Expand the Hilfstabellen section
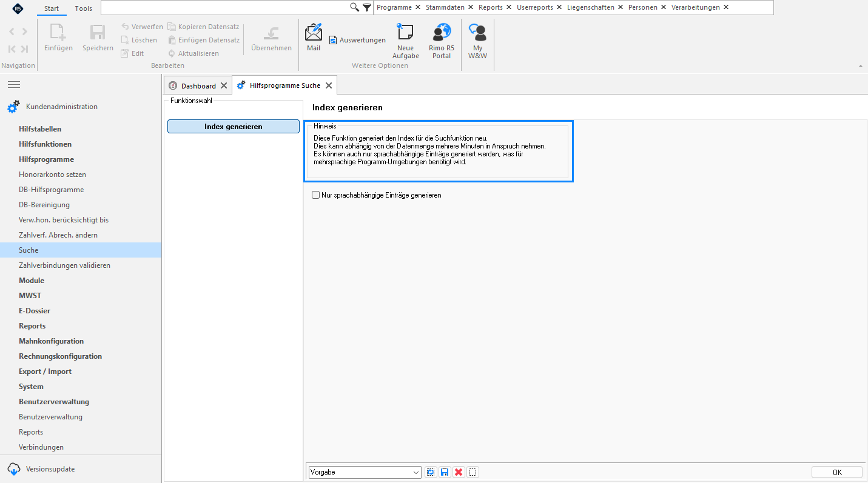 point(40,129)
